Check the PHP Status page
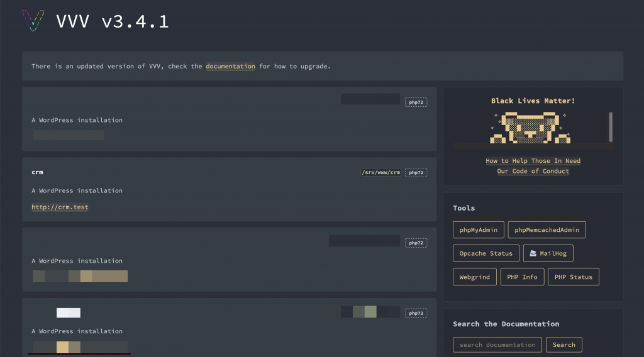Viewport: 644px width, 357px height. [573, 277]
